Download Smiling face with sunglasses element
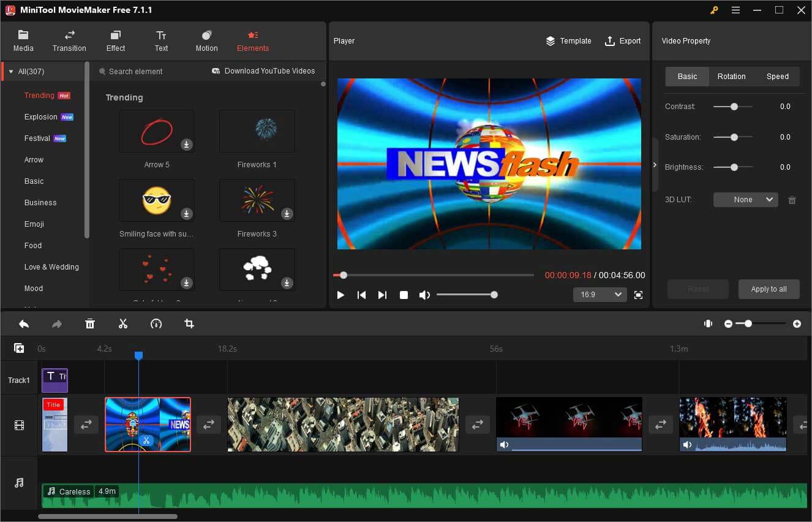Screen dimensions: 812x522 (x=187, y=214)
